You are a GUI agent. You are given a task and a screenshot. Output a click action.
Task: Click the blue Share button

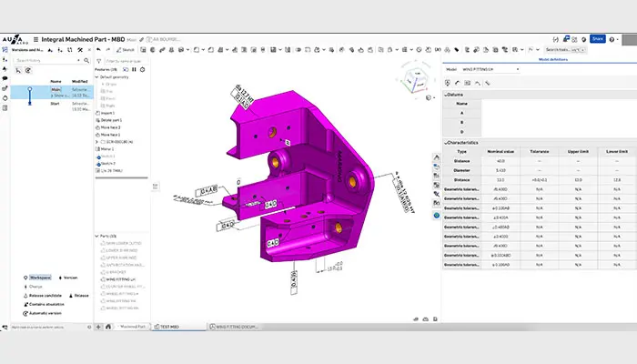point(597,39)
